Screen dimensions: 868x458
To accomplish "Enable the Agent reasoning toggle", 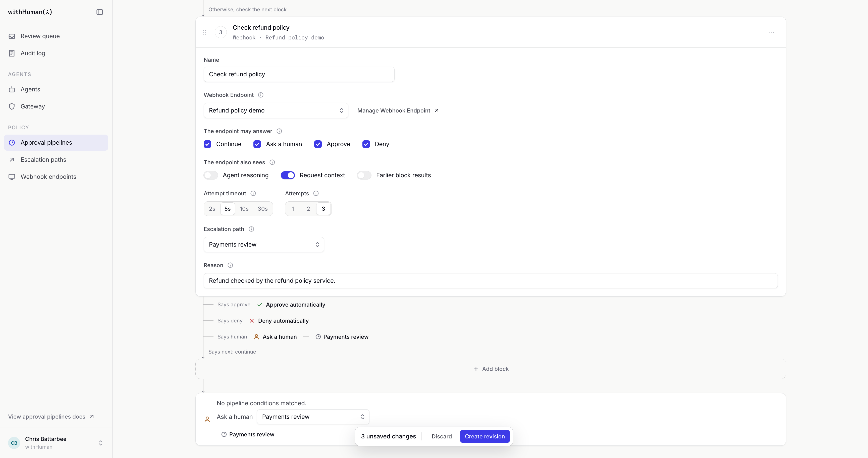I will click(x=211, y=175).
